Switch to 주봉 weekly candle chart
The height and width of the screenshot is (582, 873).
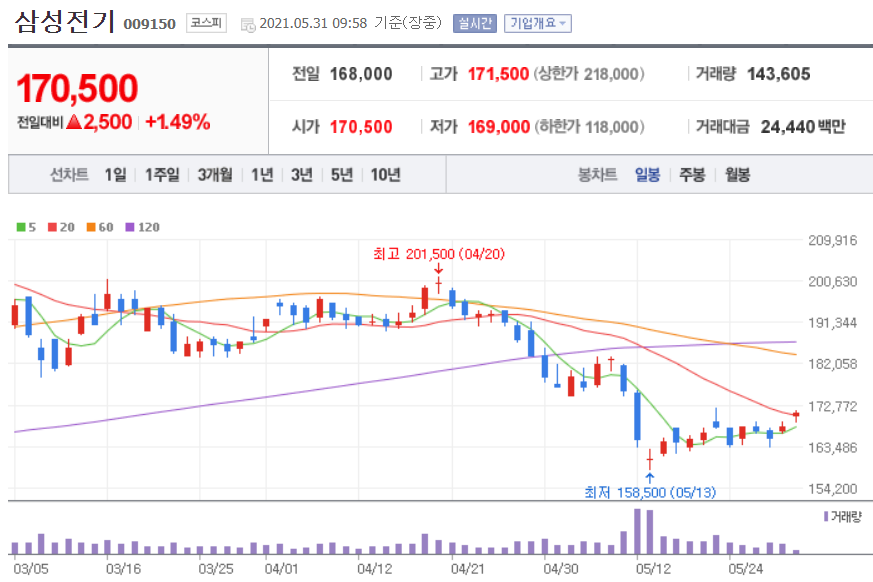coord(692,175)
